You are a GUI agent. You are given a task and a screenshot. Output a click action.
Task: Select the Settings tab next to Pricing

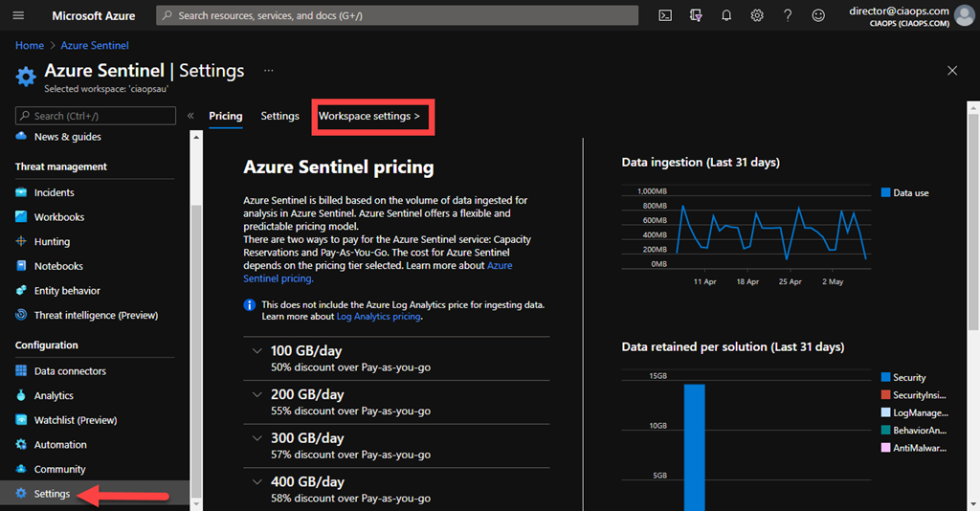(x=279, y=116)
